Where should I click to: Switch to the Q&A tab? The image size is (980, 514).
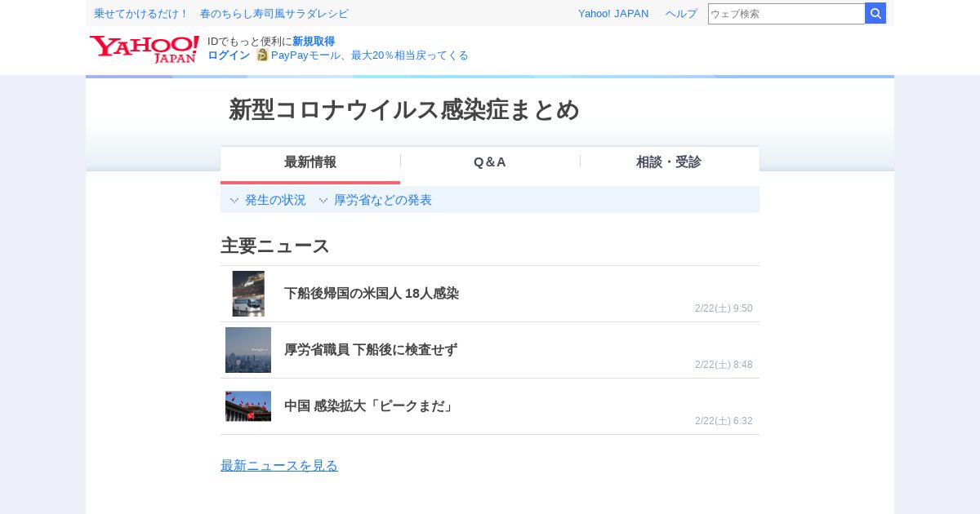(x=490, y=162)
